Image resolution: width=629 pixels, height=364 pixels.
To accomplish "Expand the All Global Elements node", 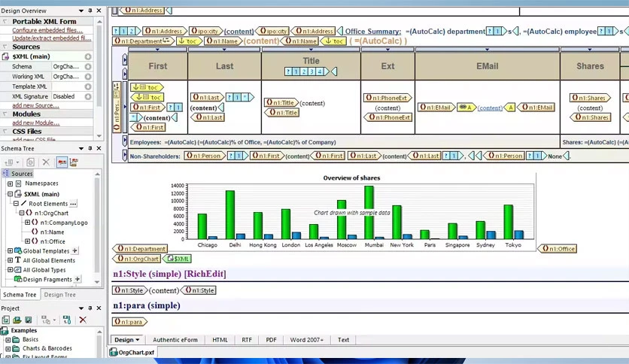I will tap(10, 260).
